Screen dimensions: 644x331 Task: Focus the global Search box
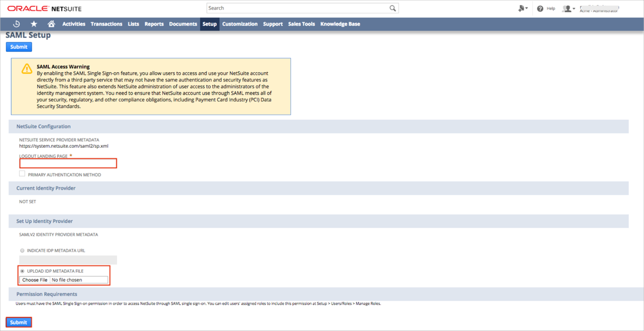pyautogui.click(x=298, y=8)
